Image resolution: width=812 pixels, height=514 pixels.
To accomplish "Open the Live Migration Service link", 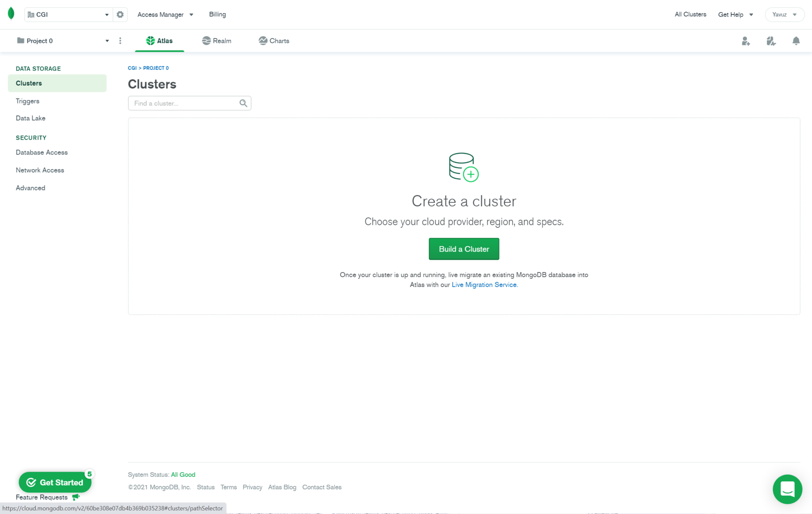I will pos(484,285).
